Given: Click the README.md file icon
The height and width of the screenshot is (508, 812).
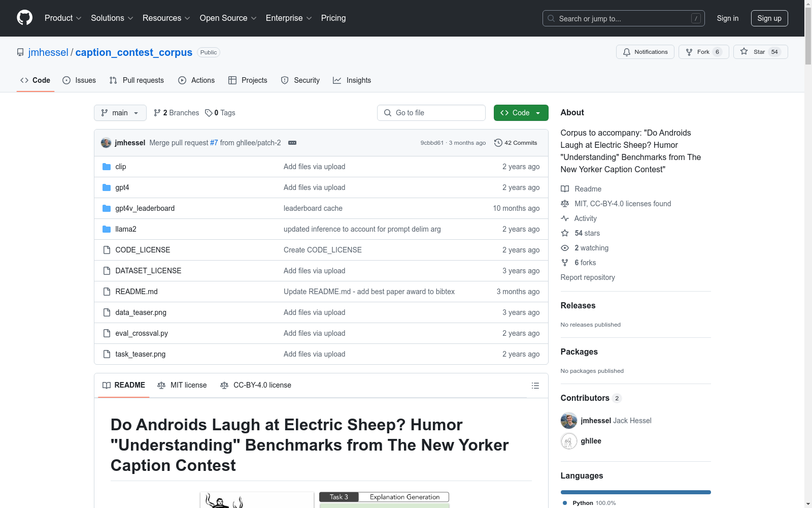Looking at the screenshot, I should tap(107, 292).
